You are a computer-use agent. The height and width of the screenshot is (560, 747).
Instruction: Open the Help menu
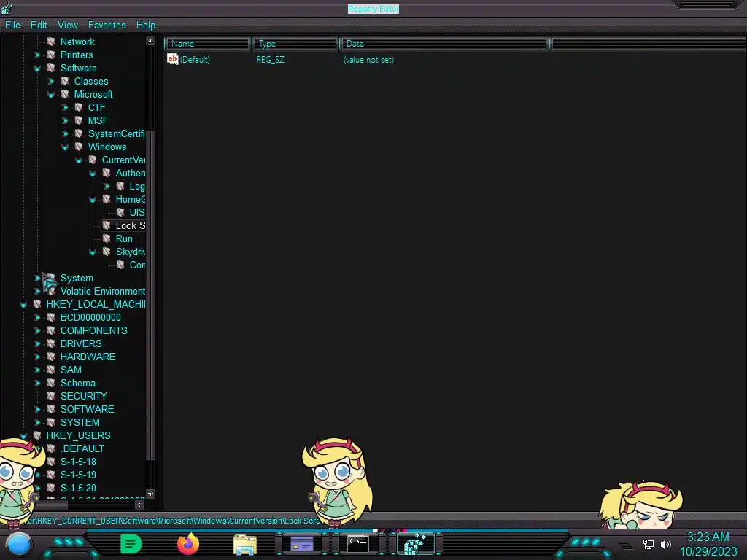coord(146,26)
